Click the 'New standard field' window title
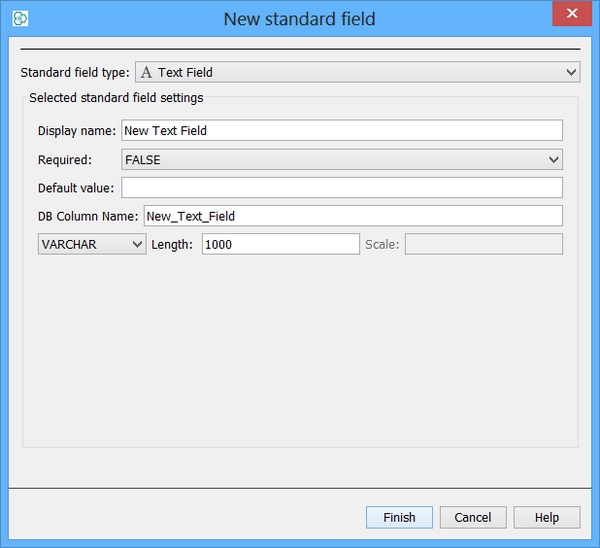Viewport: 600px width, 548px height. [299, 19]
